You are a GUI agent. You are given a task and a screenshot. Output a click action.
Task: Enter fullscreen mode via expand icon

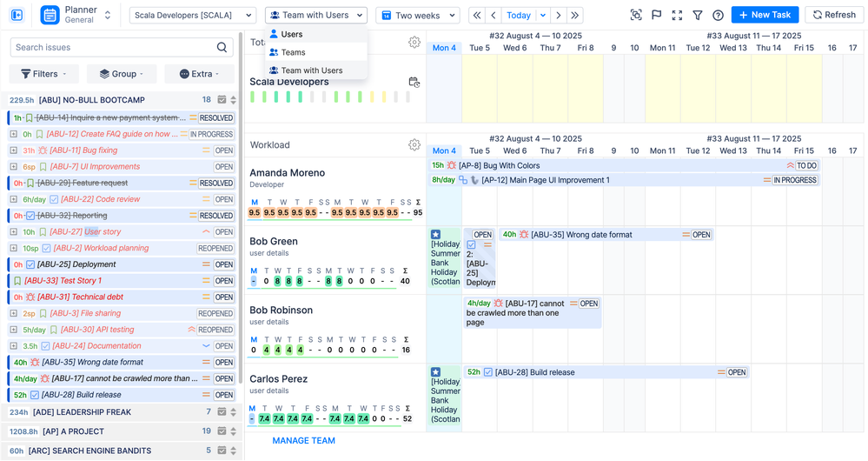tap(677, 16)
